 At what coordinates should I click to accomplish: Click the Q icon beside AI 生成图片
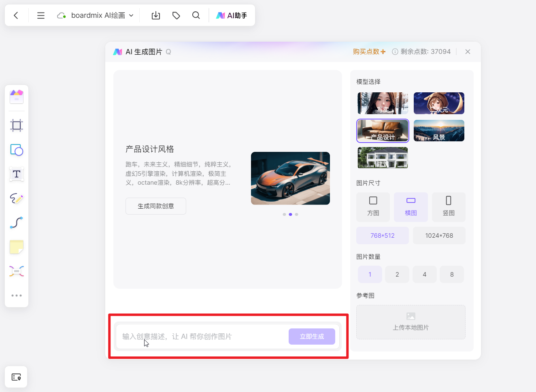[168, 52]
